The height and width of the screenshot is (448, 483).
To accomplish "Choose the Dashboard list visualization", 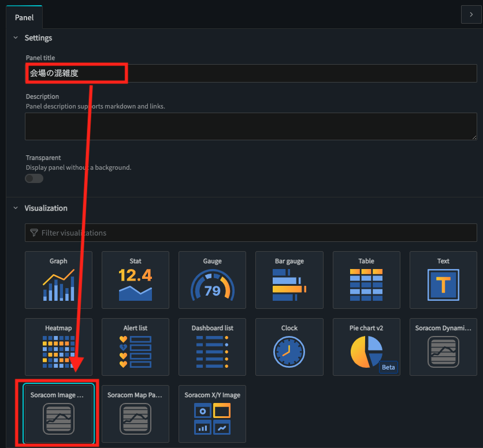I will [x=212, y=347].
